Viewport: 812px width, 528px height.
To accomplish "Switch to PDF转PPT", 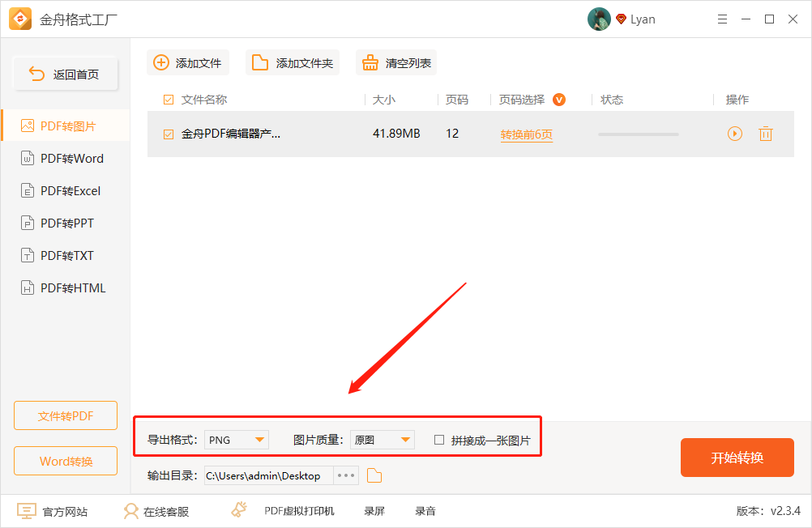I will (66, 224).
